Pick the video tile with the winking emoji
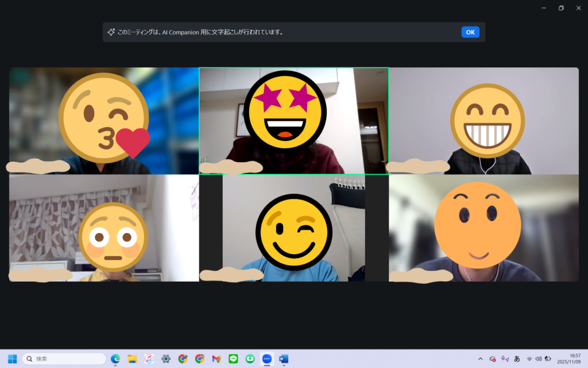The width and height of the screenshot is (588, 368). [x=293, y=228]
